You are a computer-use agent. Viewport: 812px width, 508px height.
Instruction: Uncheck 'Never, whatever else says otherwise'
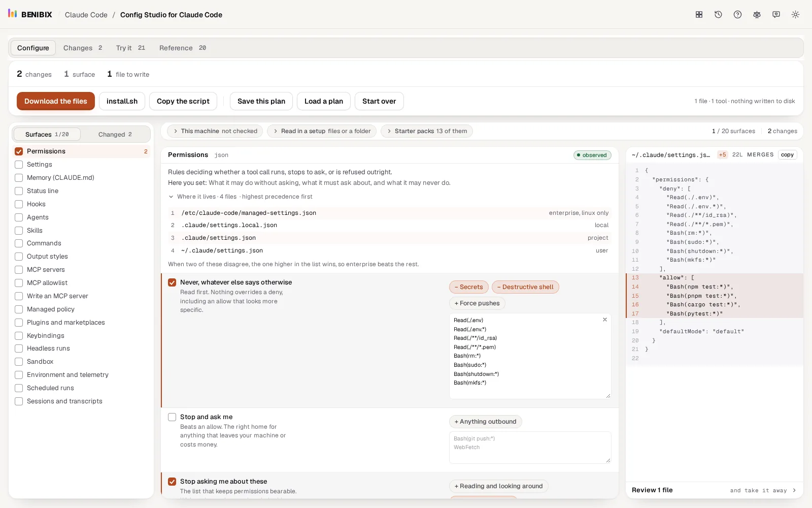point(172,282)
